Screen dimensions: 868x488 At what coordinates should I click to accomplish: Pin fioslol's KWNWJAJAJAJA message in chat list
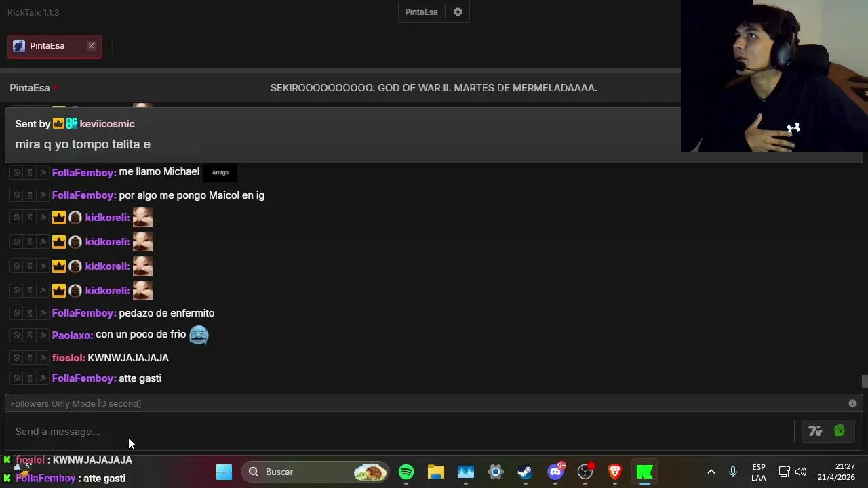click(42, 358)
